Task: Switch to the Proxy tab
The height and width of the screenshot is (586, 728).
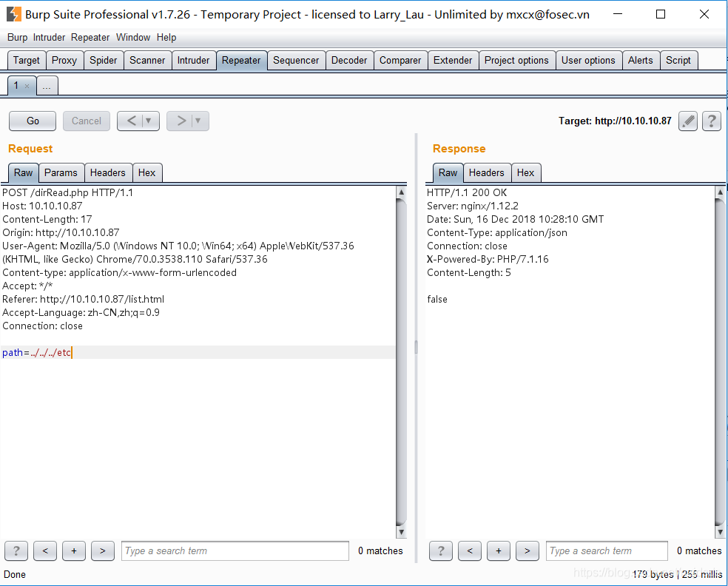Action: [x=64, y=61]
